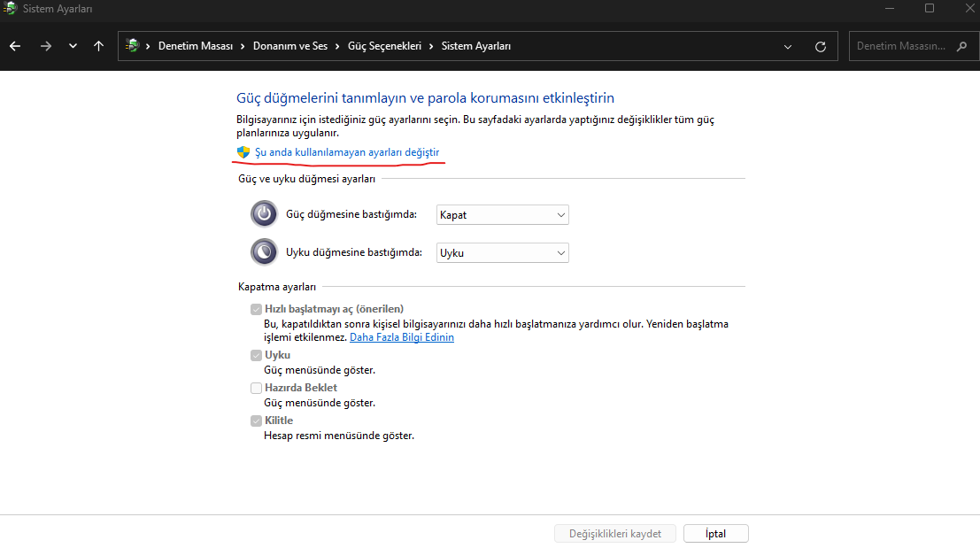Click Hesap resmi menüsünde göster text
Viewport: 980px width, 548px height.
pyautogui.click(x=339, y=436)
